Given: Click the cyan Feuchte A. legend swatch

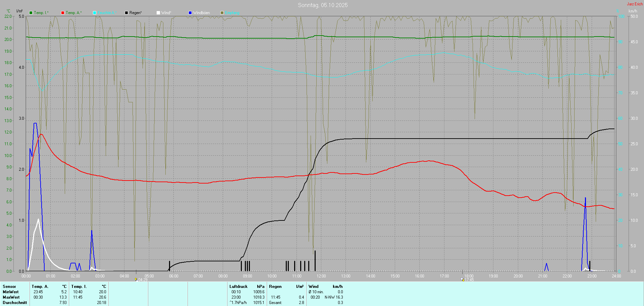Looking at the screenshot, I should point(95,13).
